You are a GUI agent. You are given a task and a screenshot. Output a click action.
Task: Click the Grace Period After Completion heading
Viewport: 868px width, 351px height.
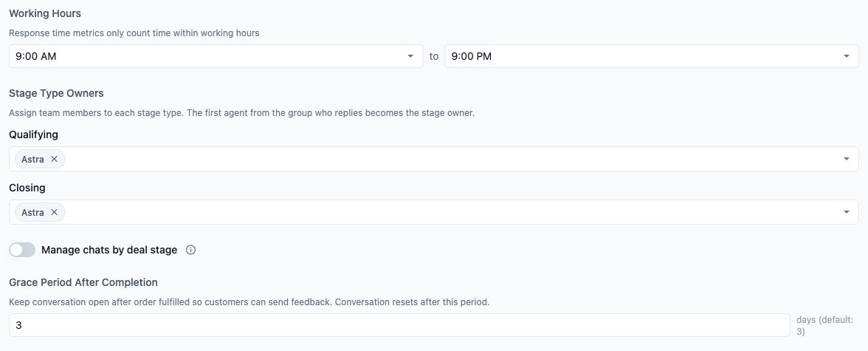tap(83, 282)
